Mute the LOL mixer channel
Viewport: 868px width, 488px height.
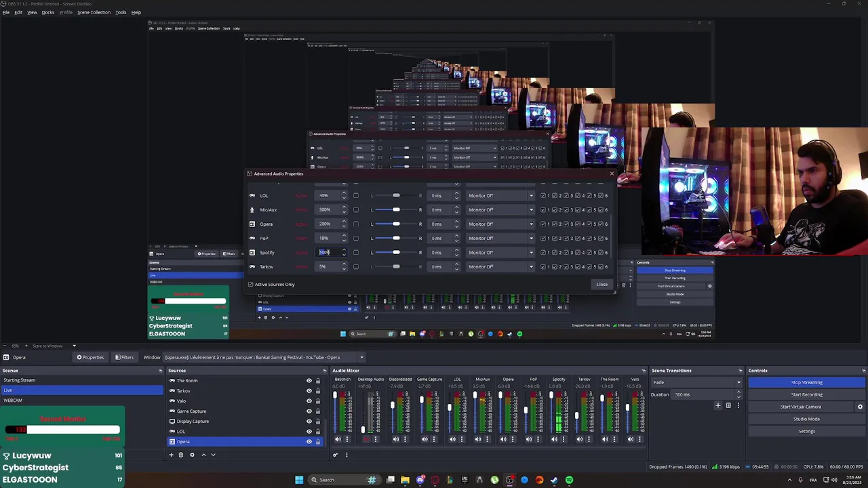(452, 439)
